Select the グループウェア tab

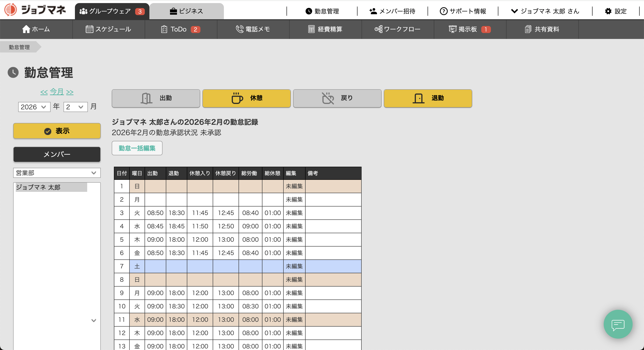pyautogui.click(x=112, y=11)
